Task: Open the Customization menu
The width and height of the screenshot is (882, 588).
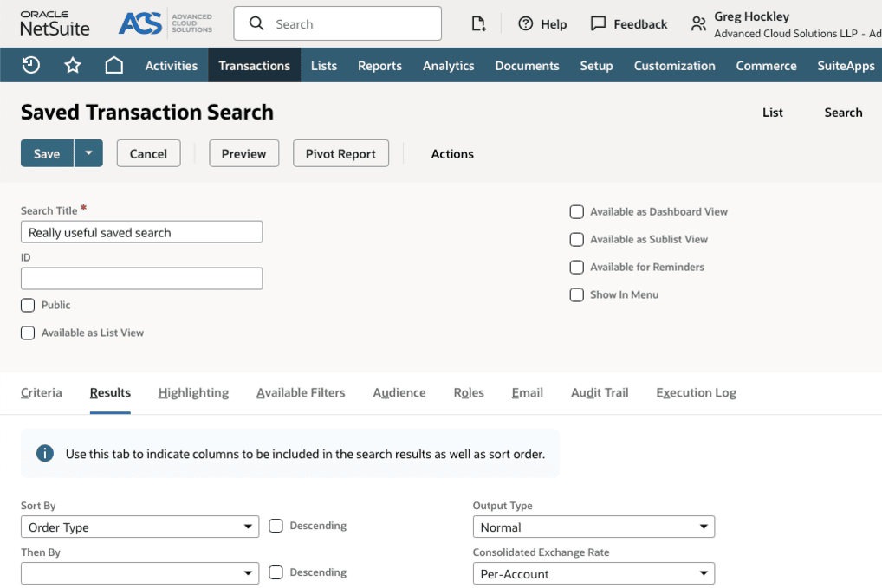Action: (674, 65)
